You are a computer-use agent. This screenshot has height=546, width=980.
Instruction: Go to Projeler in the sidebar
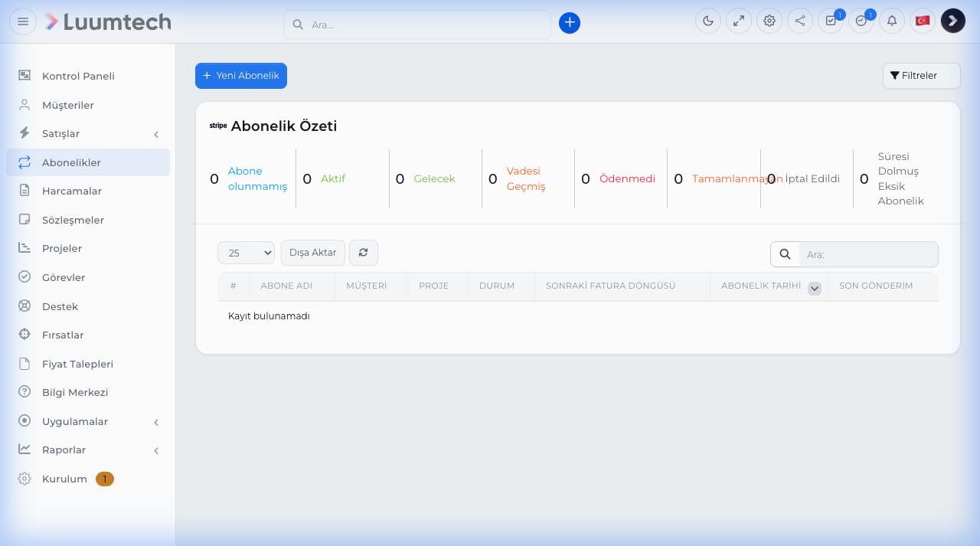(62, 249)
